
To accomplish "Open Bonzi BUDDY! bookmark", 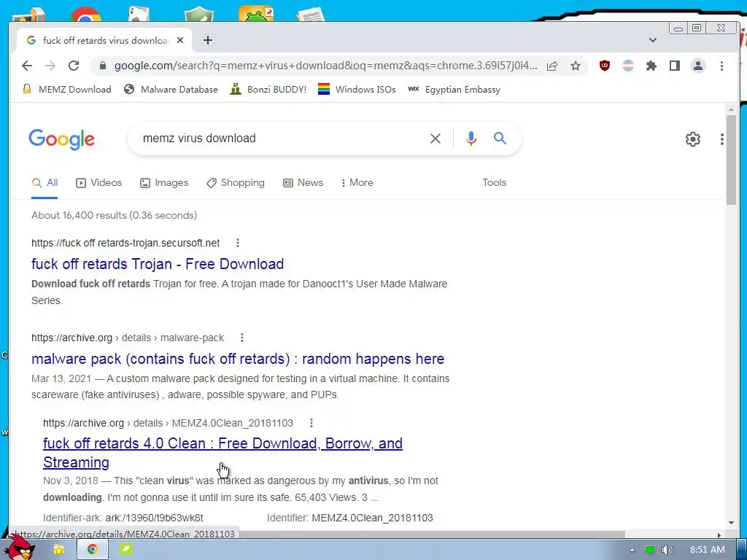I will pos(268,90).
